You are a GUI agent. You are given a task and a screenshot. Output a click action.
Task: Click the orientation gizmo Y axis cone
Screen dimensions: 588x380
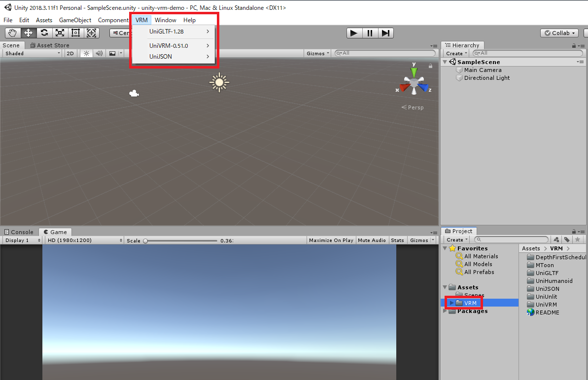(x=414, y=71)
